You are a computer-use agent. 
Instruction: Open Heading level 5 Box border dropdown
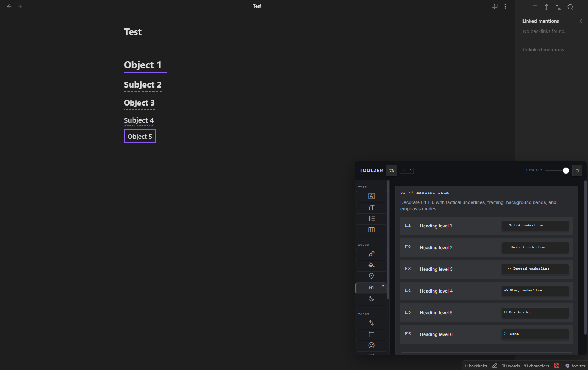(535, 312)
